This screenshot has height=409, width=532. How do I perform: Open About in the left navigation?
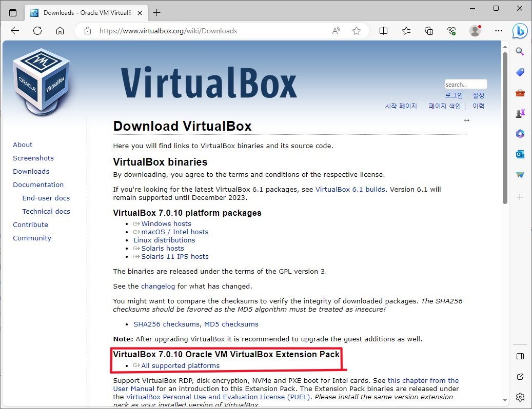[23, 145]
